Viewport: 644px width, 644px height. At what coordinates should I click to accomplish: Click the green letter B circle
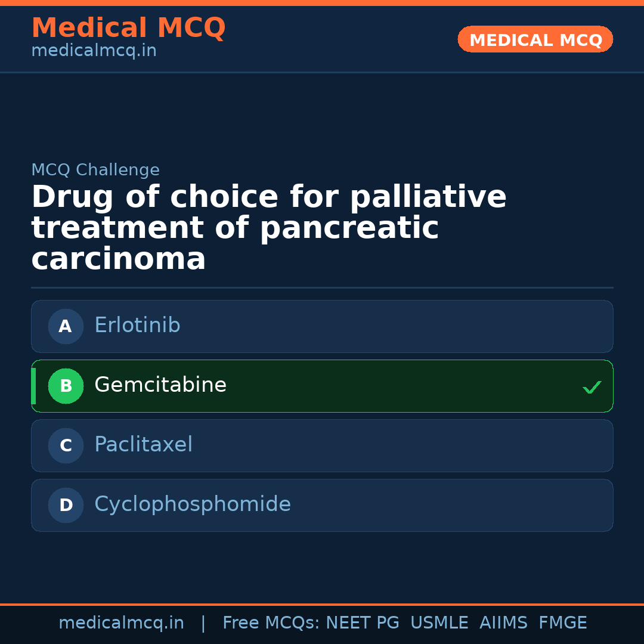(x=66, y=386)
